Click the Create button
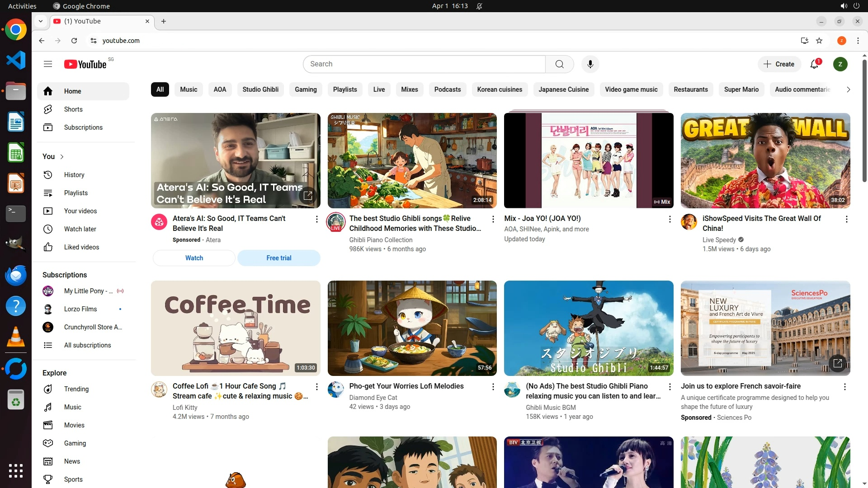The height and width of the screenshot is (488, 868). coord(779,64)
